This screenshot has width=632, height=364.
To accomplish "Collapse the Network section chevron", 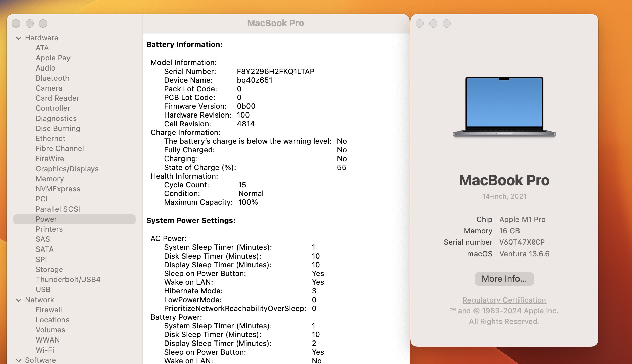I will pos(19,300).
